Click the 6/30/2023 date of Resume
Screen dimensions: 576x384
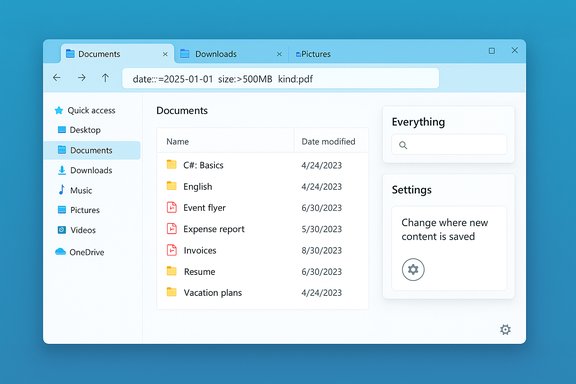coord(321,272)
